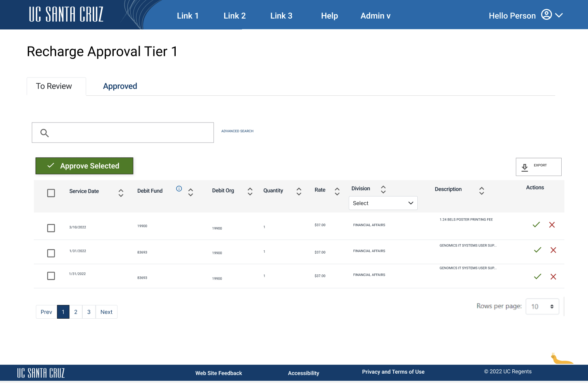Sort by Division arrows
The height and width of the screenshot is (383, 588).
tap(383, 189)
